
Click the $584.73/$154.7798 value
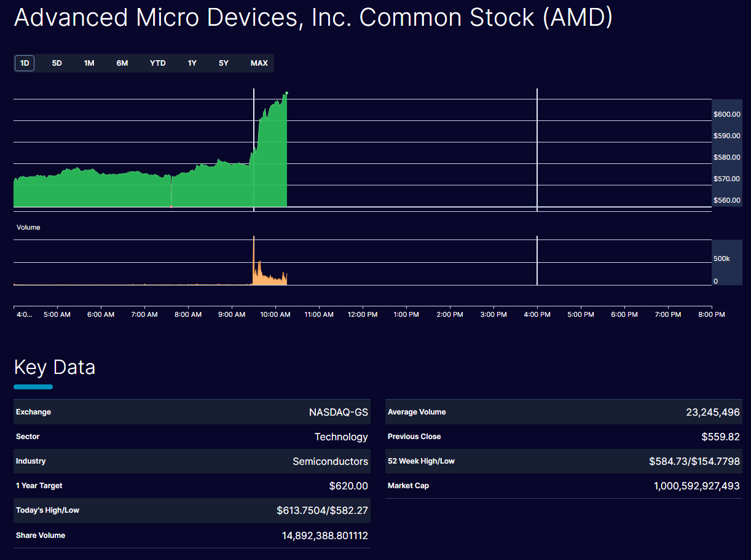coord(694,462)
